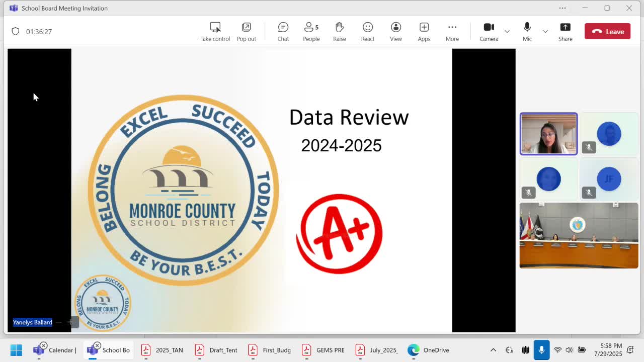Select the active speaker video thumbnail
This screenshot has height=362, width=644.
coord(548,134)
